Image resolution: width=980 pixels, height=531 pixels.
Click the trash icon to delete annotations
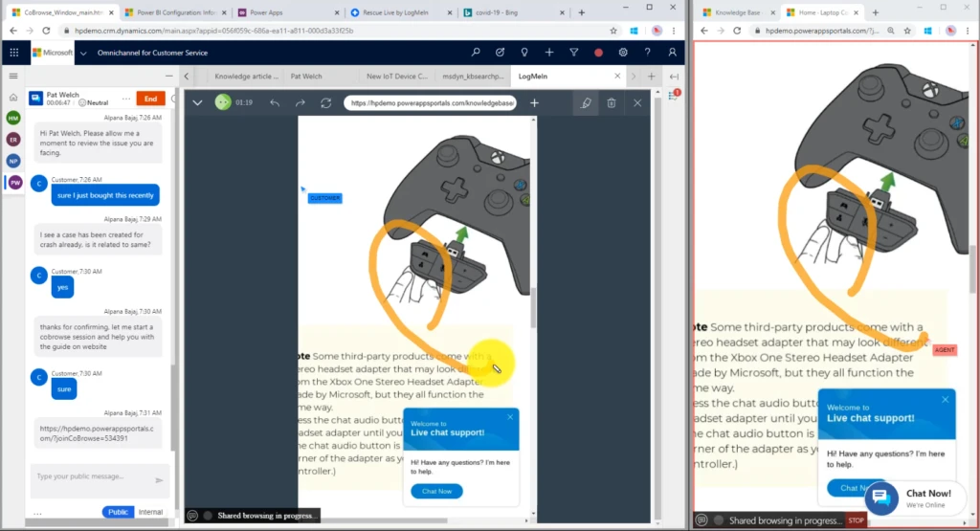pos(612,102)
